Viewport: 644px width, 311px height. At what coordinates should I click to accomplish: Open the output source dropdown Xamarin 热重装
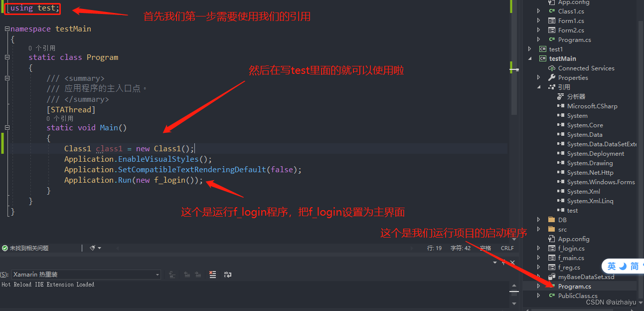86,275
